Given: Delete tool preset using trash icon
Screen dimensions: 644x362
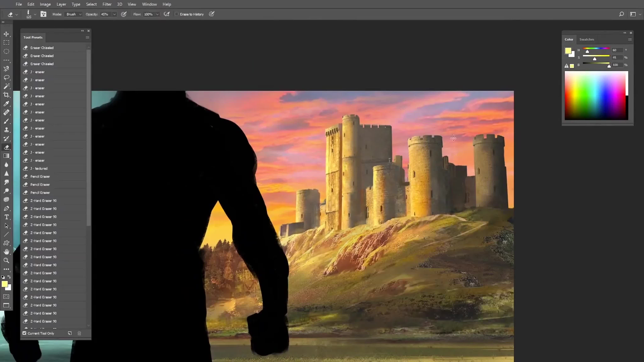Looking at the screenshot, I should point(79,333).
